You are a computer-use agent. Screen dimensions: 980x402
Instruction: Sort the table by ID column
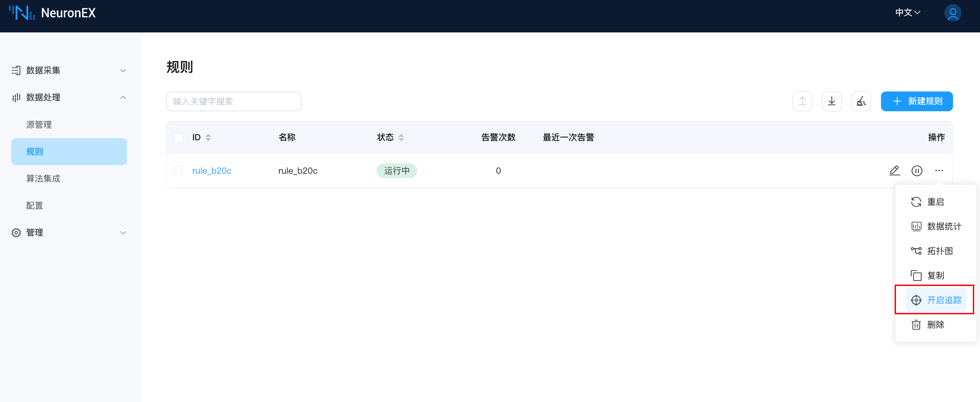tap(208, 138)
